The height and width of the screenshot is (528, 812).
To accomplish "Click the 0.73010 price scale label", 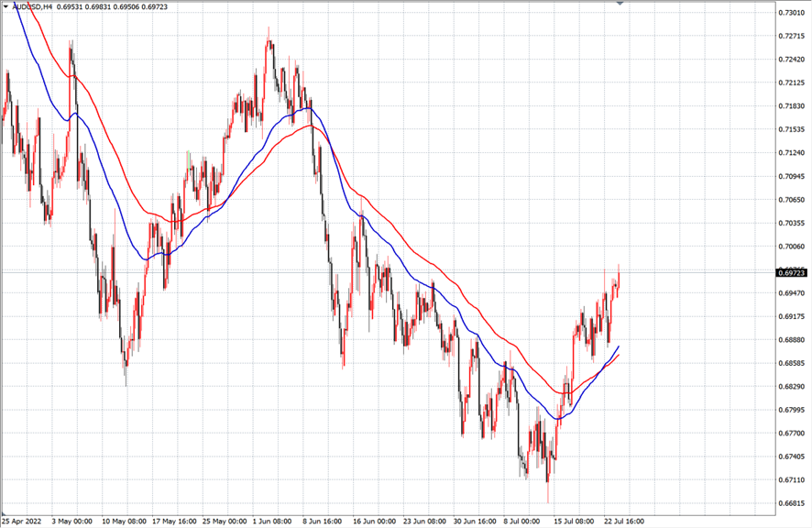I will tap(791, 13).
